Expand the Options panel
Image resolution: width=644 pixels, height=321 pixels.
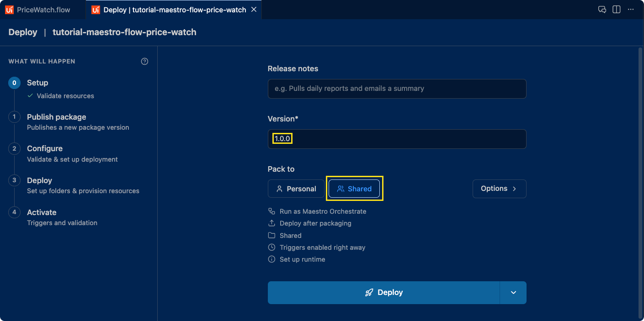pyautogui.click(x=499, y=189)
